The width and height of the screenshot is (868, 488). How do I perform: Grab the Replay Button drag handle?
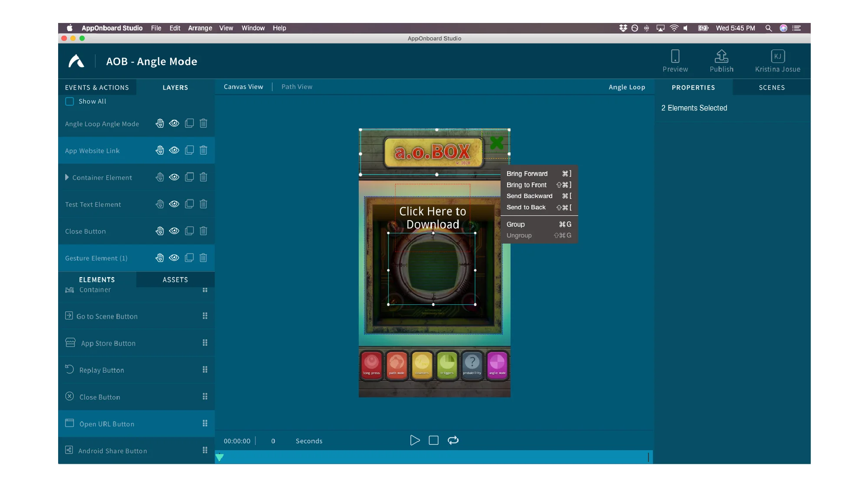tap(205, 370)
